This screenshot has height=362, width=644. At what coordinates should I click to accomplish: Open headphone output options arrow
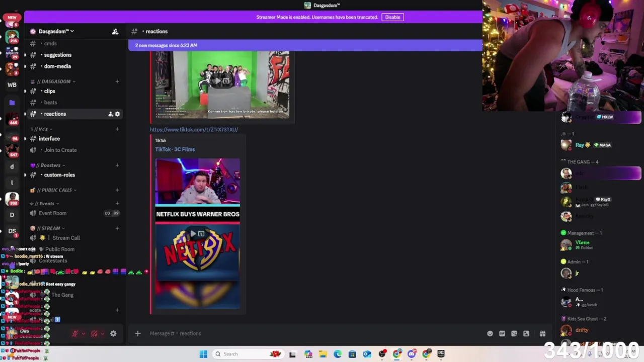[x=103, y=333]
